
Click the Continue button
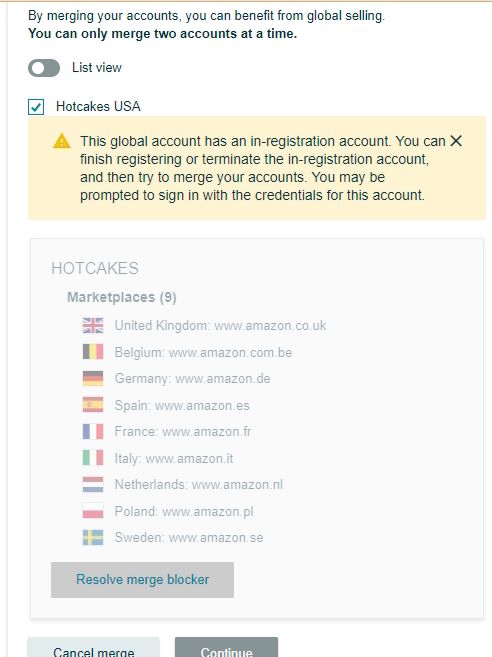click(x=226, y=647)
